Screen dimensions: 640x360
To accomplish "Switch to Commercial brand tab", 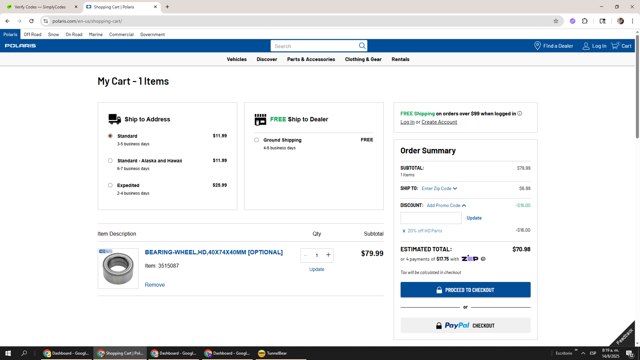I will 121,34.
